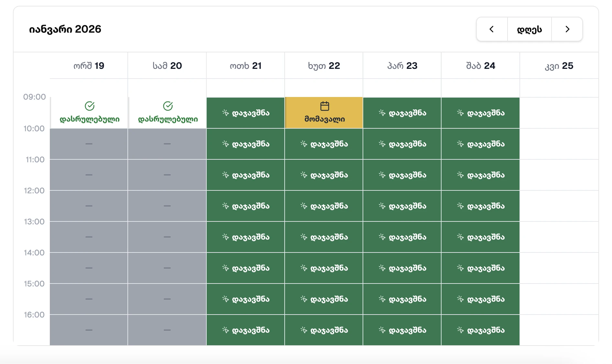
Task: Click empty Sunday 25 cell at 13:00
Action: click(559, 237)
